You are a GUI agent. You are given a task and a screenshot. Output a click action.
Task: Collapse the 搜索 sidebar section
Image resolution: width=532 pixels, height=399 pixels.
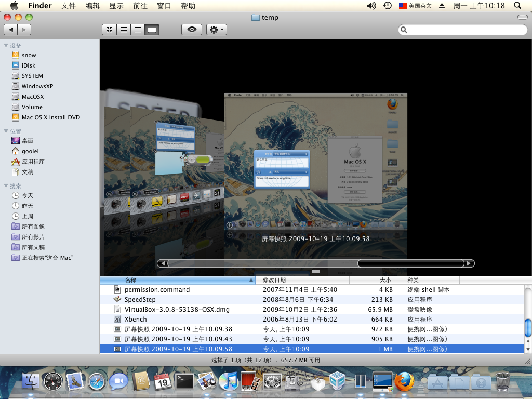6,185
